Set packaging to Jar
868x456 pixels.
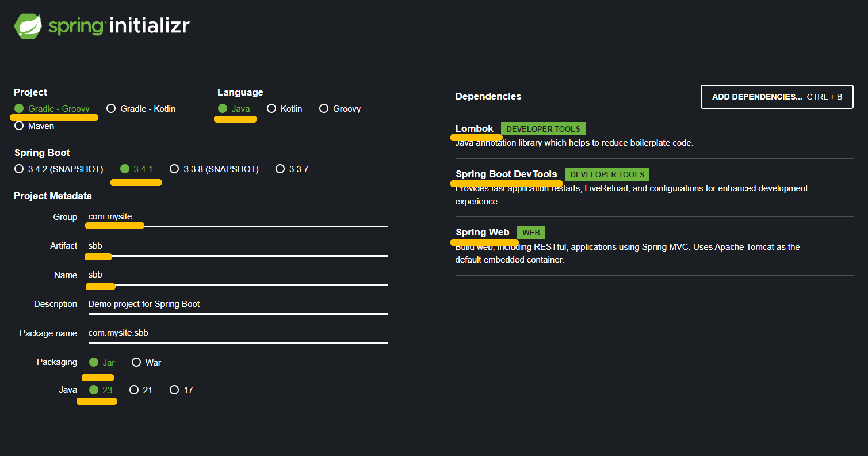click(x=102, y=362)
